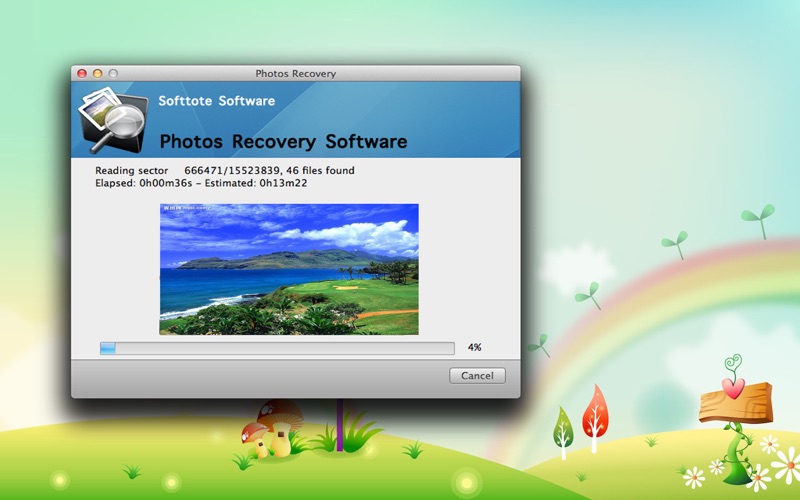The height and width of the screenshot is (500, 800).
Task: Click the Photos Recovery window title
Action: (x=295, y=73)
